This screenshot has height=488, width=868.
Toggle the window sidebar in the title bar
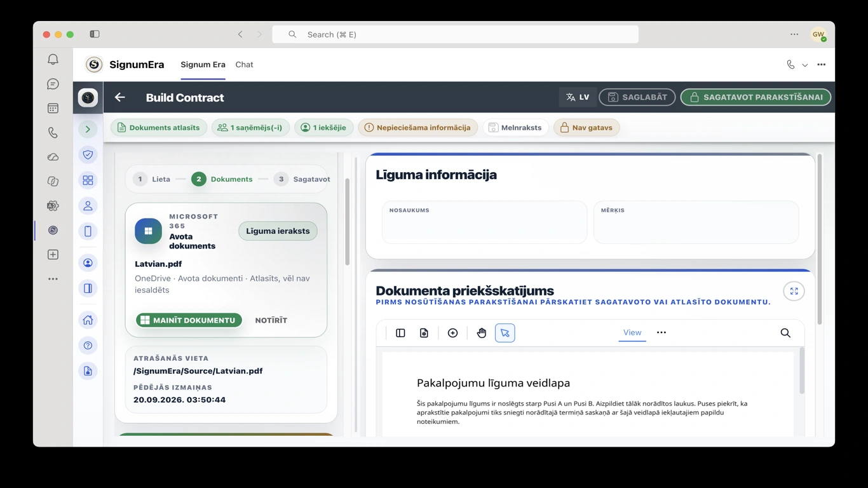(95, 34)
